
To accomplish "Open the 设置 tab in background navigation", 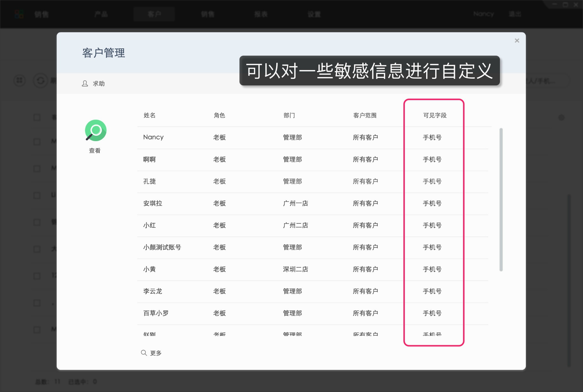I will (314, 14).
